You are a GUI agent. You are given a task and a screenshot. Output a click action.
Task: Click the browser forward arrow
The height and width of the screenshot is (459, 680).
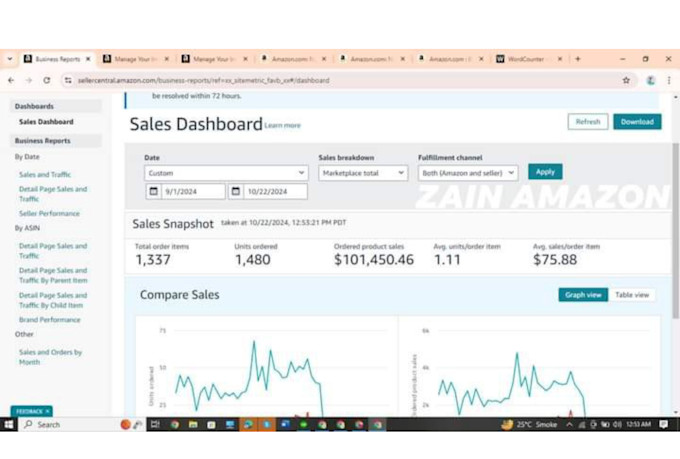click(x=29, y=81)
